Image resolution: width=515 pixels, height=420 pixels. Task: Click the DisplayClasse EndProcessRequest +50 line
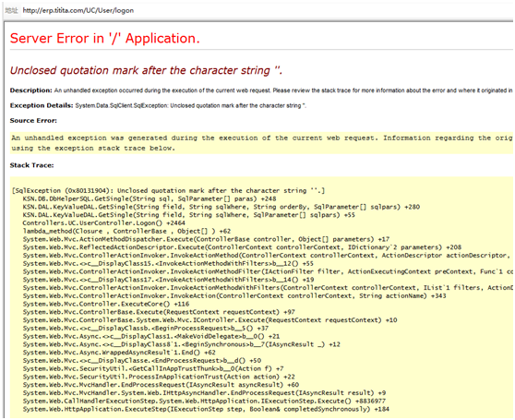tap(142, 361)
